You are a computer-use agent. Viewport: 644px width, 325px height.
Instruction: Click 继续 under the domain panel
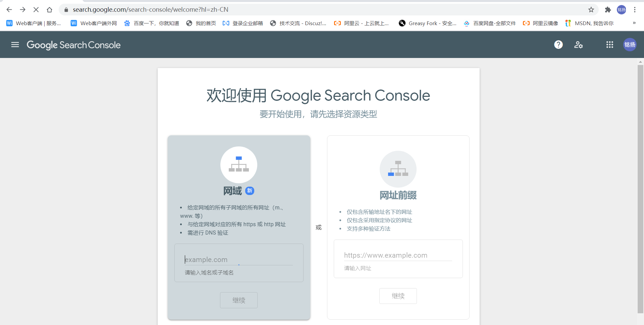pos(239,300)
